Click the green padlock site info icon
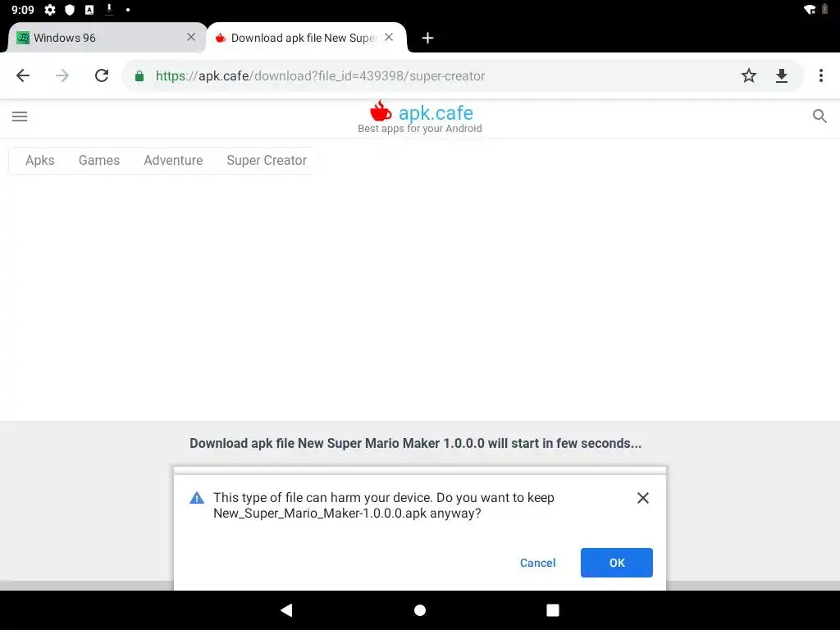 (x=139, y=76)
